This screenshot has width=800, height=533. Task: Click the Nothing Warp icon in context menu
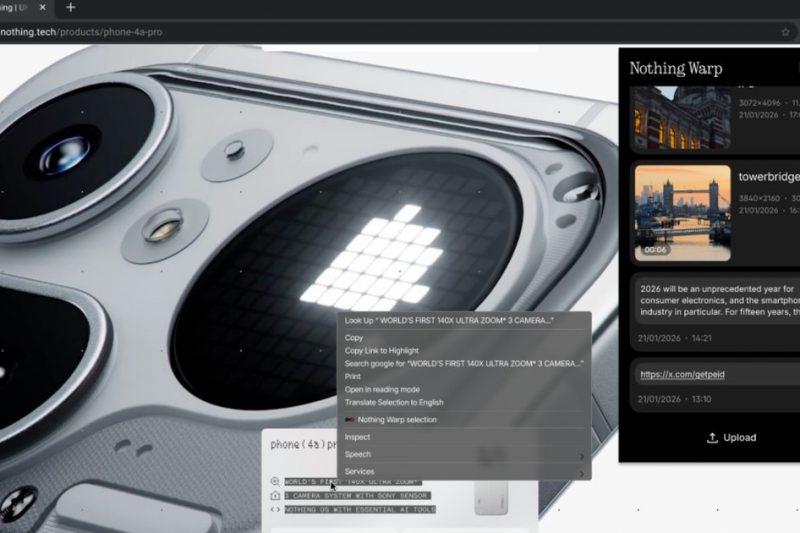point(350,420)
